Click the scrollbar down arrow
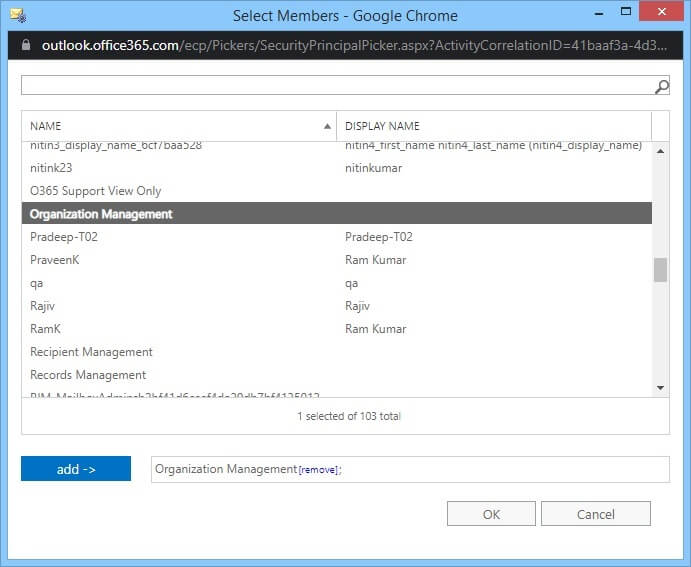691x567 pixels. pyautogui.click(x=660, y=388)
